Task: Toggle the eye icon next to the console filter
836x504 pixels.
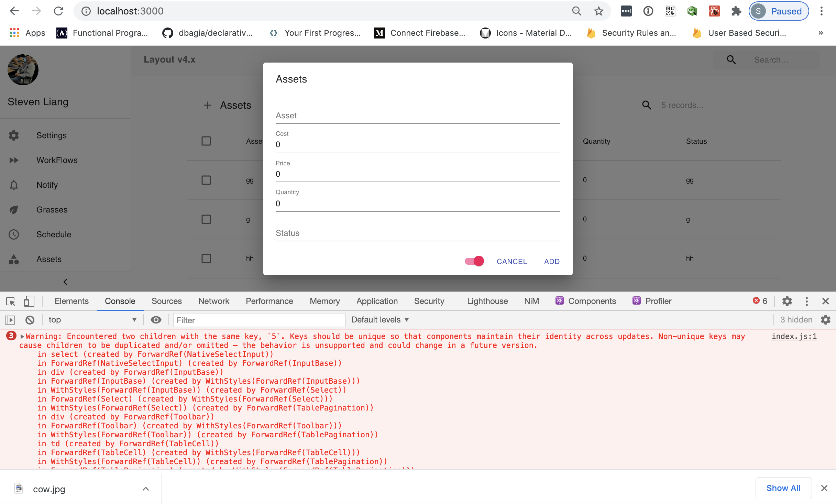Action: [156, 319]
